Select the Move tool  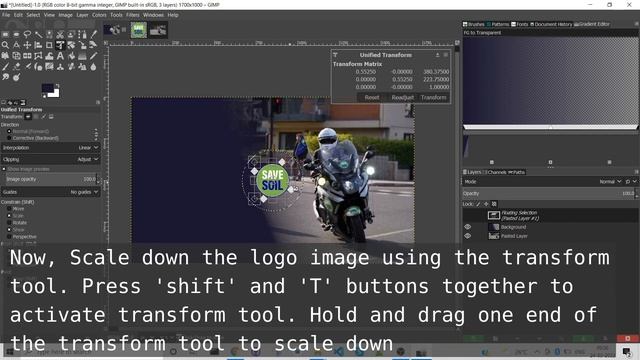27,45
